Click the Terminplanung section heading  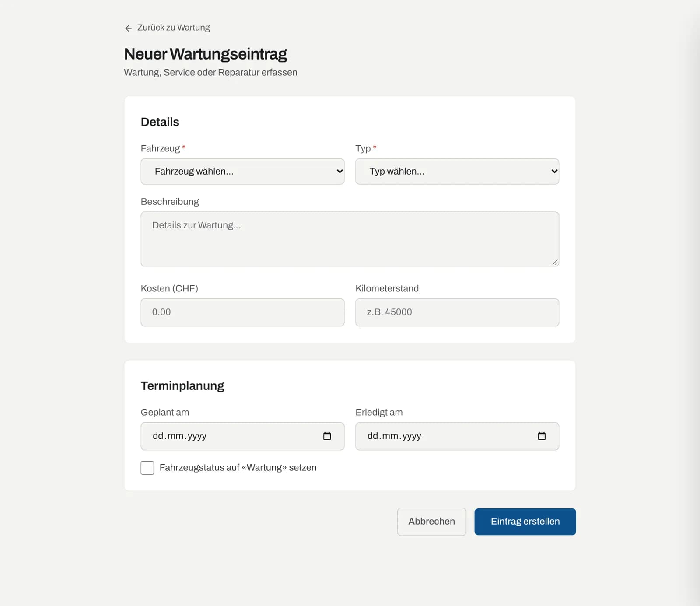point(182,386)
